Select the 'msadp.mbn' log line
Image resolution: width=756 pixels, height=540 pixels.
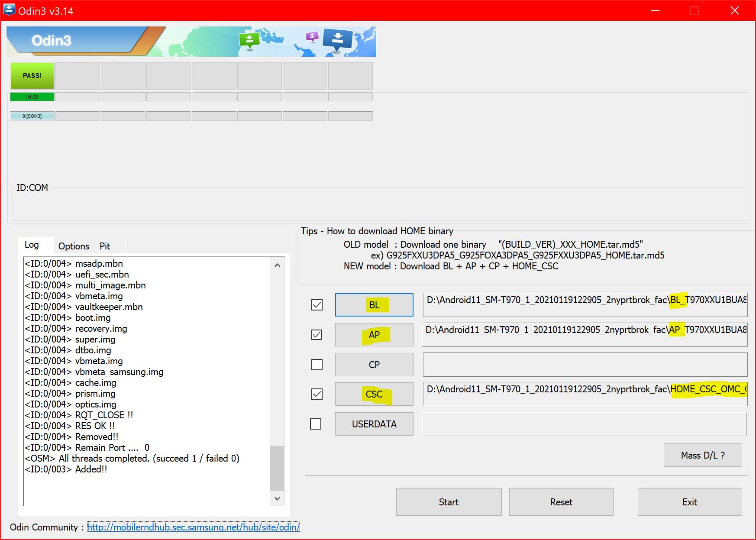pos(74,263)
